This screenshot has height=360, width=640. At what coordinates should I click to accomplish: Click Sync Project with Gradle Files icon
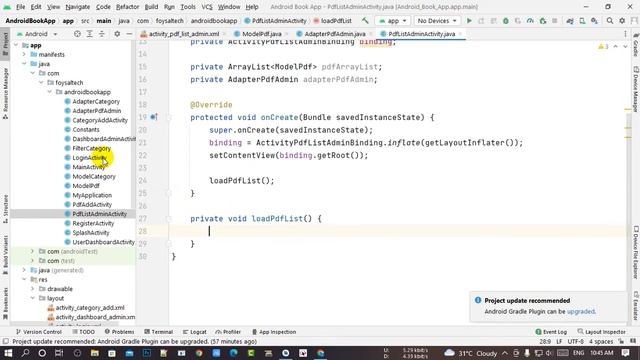point(570,20)
